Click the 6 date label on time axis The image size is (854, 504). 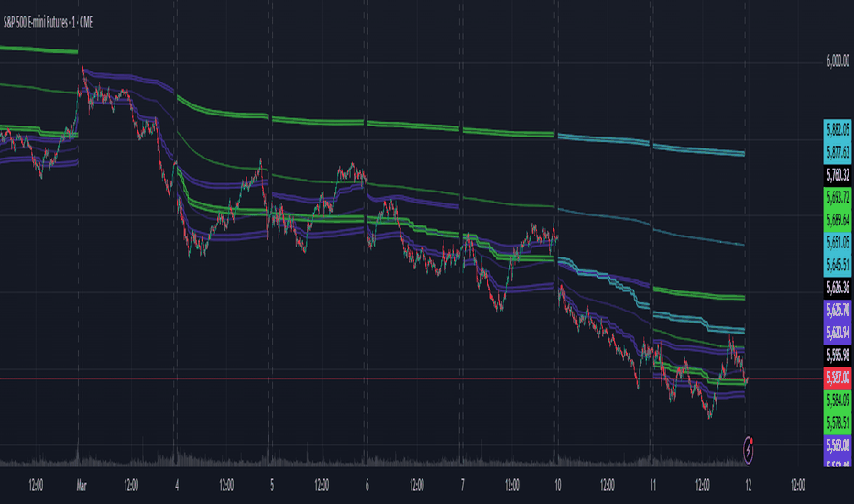[367, 485]
